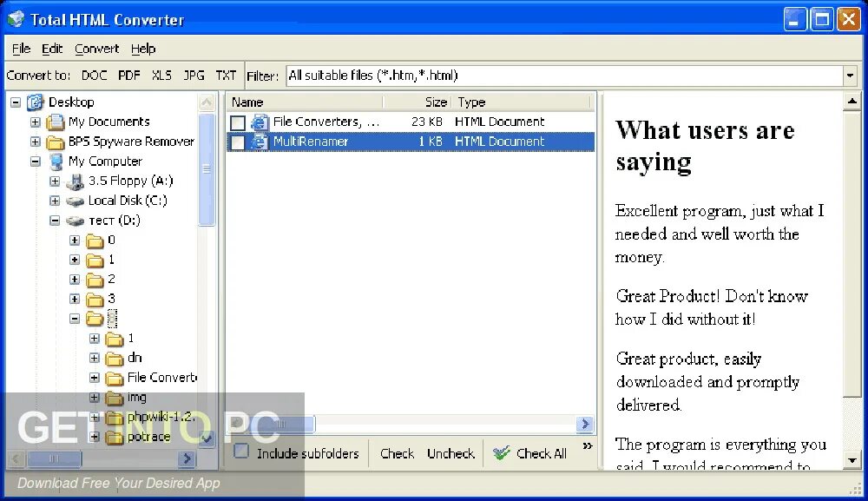
Task: Click the folder tree horizontal scrollbar thumb
Action: [x=54, y=458]
